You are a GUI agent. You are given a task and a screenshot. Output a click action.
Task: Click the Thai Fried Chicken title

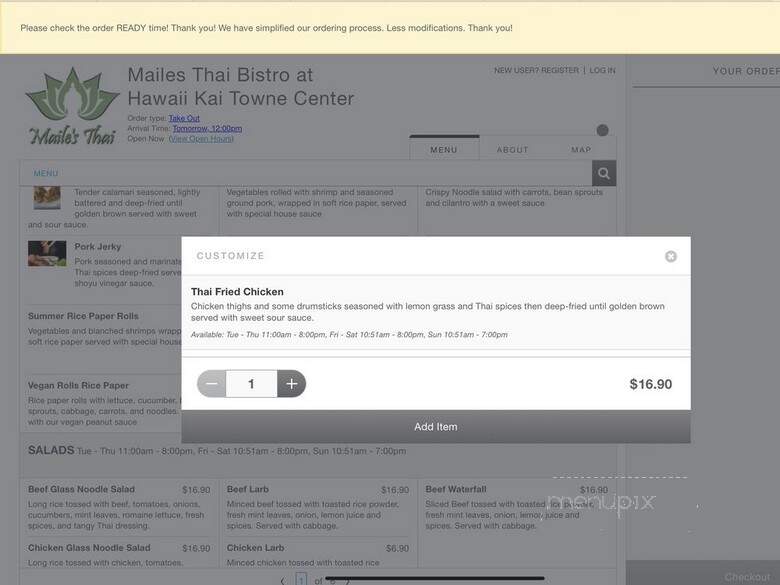(237, 292)
